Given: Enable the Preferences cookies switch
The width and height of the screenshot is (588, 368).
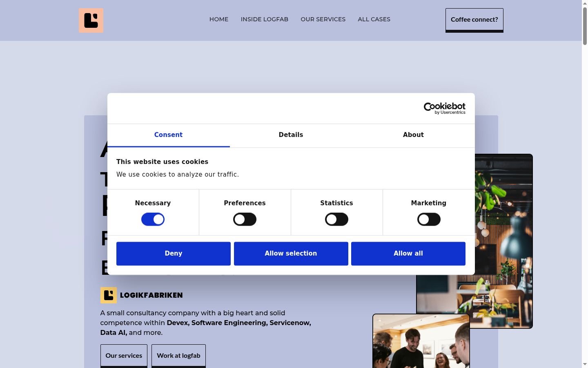Looking at the screenshot, I should 245,220.
